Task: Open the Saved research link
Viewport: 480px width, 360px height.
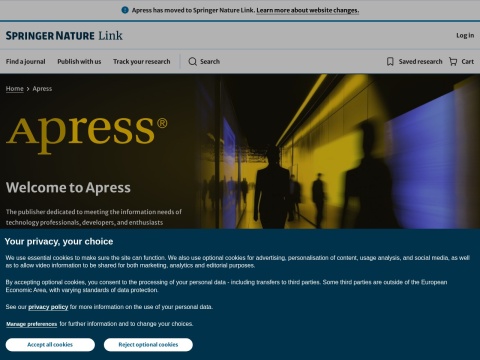Action: (x=420, y=61)
